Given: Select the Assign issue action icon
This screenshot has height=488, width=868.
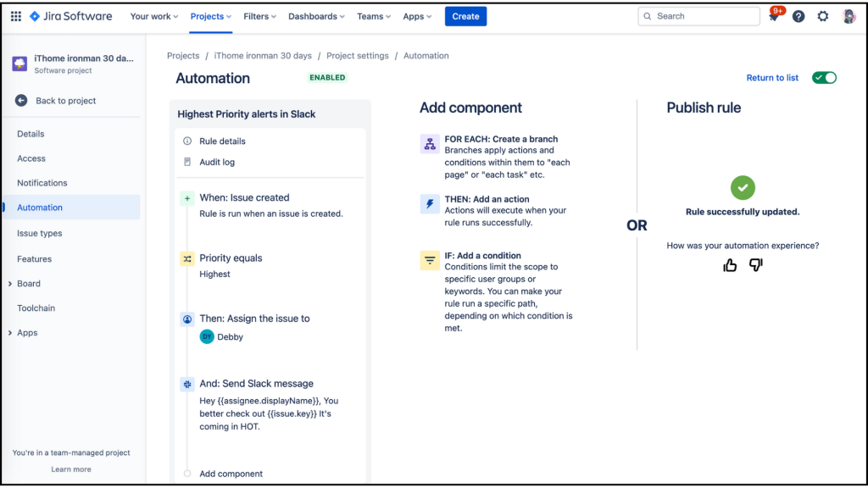Looking at the screenshot, I should (187, 319).
